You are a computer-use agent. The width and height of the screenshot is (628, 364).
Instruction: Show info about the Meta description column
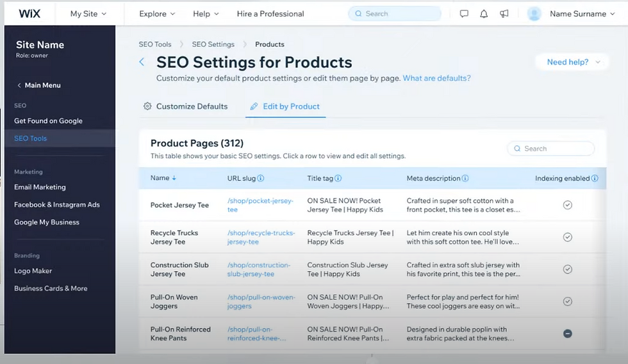coord(465,178)
